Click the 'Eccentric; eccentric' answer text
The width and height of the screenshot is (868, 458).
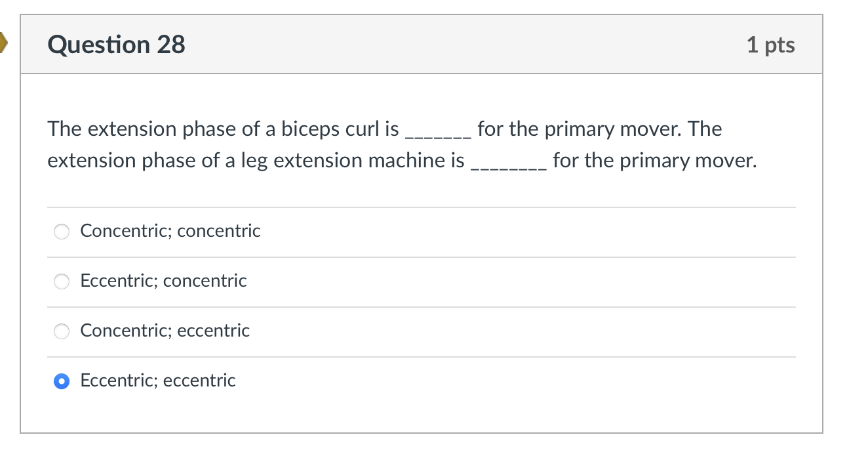click(x=157, y=381)
